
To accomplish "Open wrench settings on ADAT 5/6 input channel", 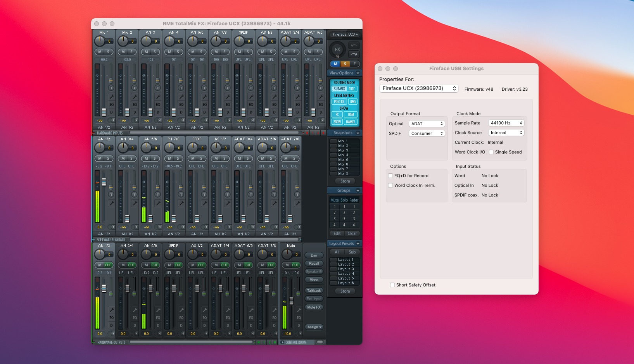I will [x=321, y=97].
